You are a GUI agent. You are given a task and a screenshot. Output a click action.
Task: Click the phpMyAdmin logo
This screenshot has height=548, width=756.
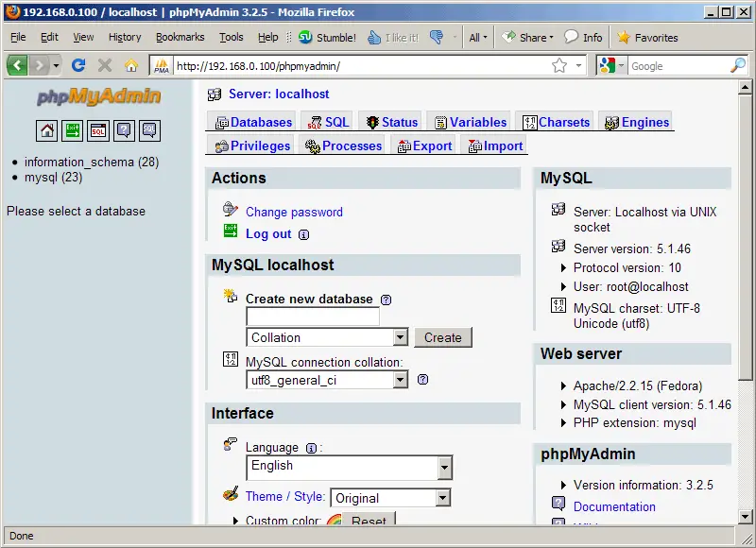click(99, 96)
